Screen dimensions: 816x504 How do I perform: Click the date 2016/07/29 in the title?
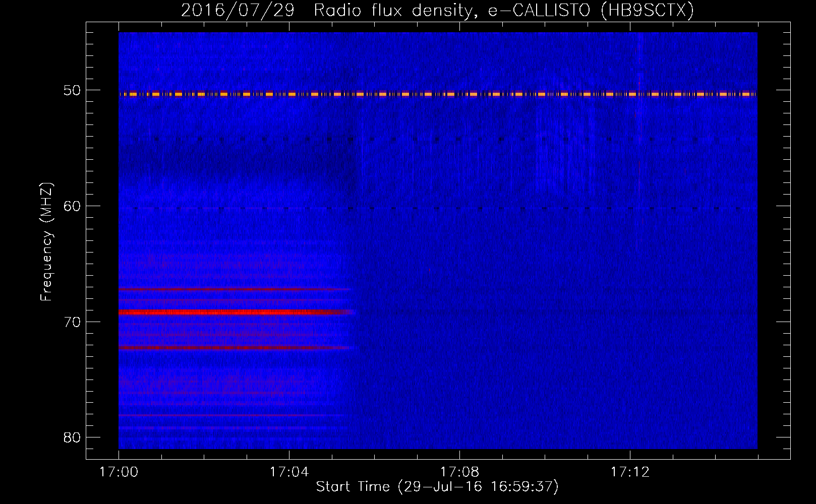pyautogui.click(x=237, y=10)
